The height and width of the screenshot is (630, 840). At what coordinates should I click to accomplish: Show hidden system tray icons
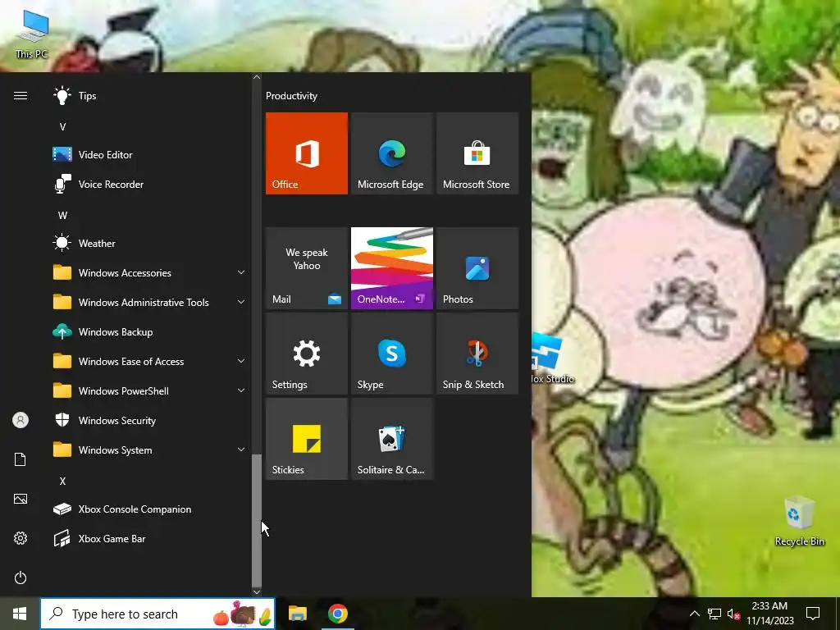pos(694,614)
